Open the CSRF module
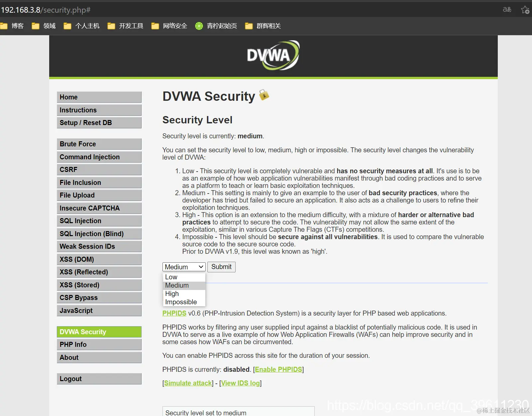This screenshot has width=532, height=416. (99, 170)
